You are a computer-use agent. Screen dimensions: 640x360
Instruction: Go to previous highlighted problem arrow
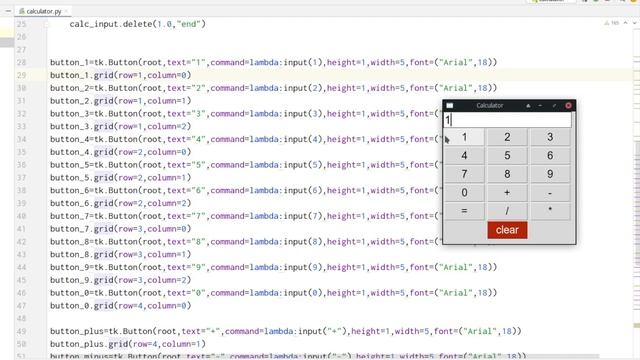[x=625, y=23]
